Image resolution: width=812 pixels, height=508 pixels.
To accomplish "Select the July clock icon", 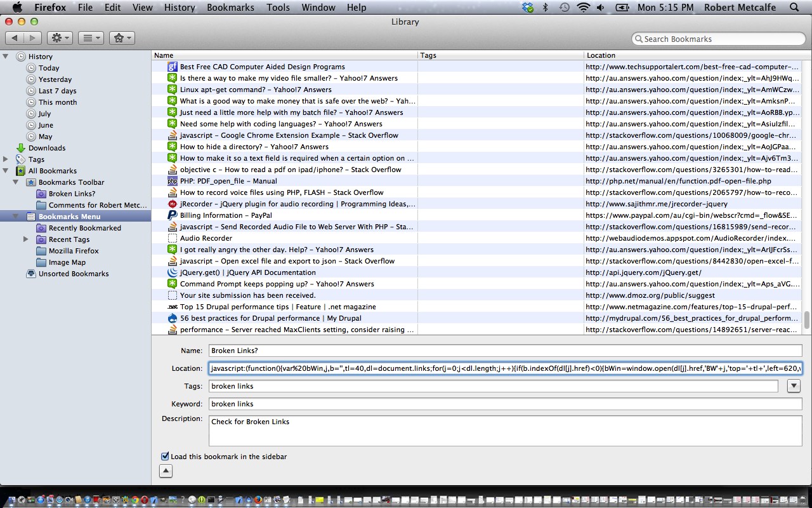I will tap(31, 114).
